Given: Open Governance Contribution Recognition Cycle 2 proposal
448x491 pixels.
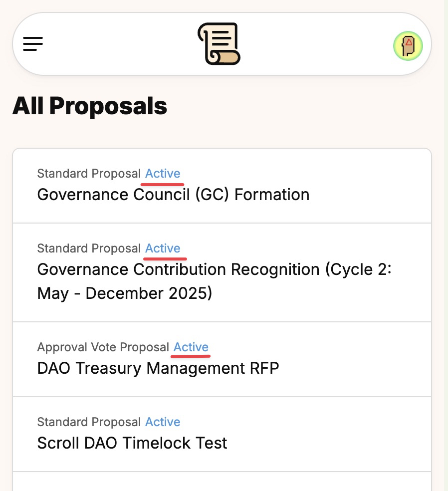Looking at the screenshot, I should (x=222, y=272).
